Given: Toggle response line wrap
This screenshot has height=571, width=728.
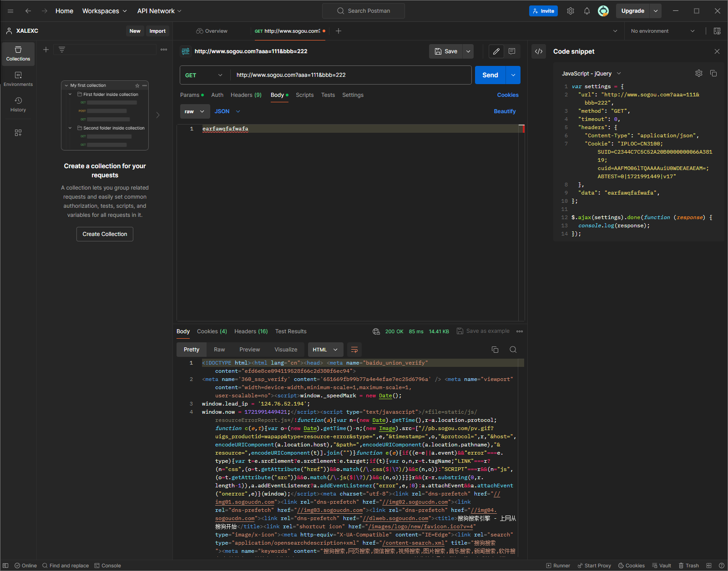Looking at the screenshot, I should click(354, 350).
